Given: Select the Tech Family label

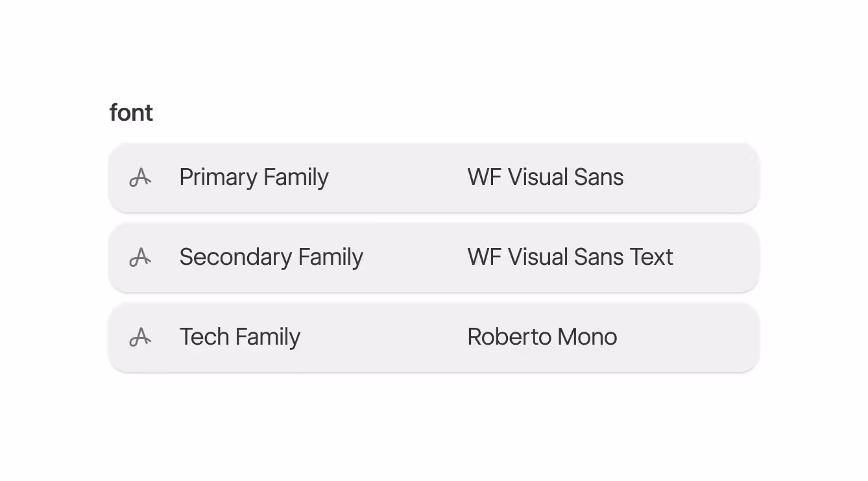Looking at the screenshot, I should (x=239, y=337).
